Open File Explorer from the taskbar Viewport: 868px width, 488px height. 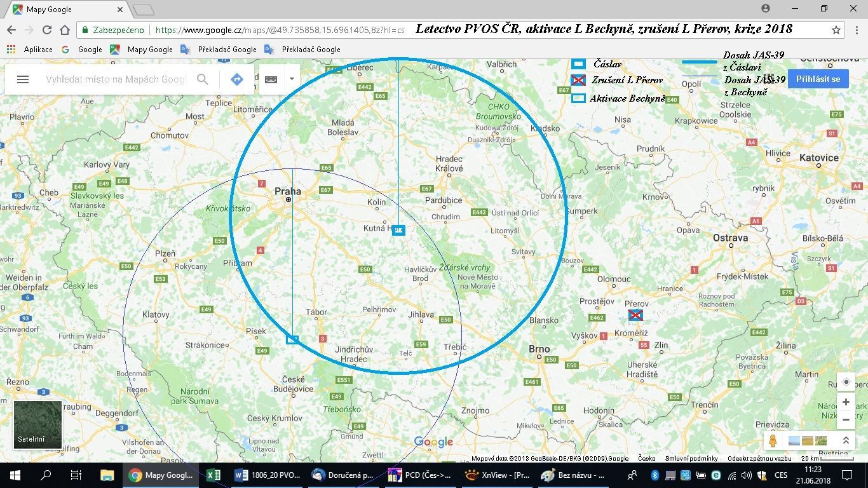click(107, 475)
